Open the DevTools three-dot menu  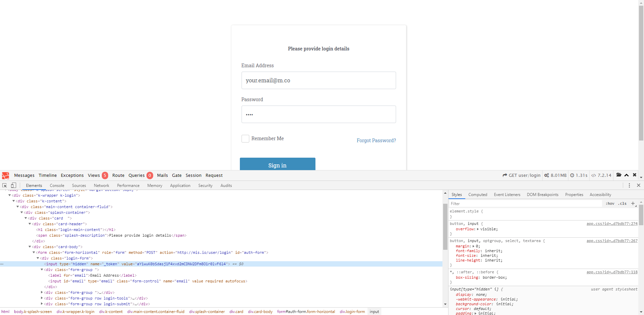tap(629, 185)
